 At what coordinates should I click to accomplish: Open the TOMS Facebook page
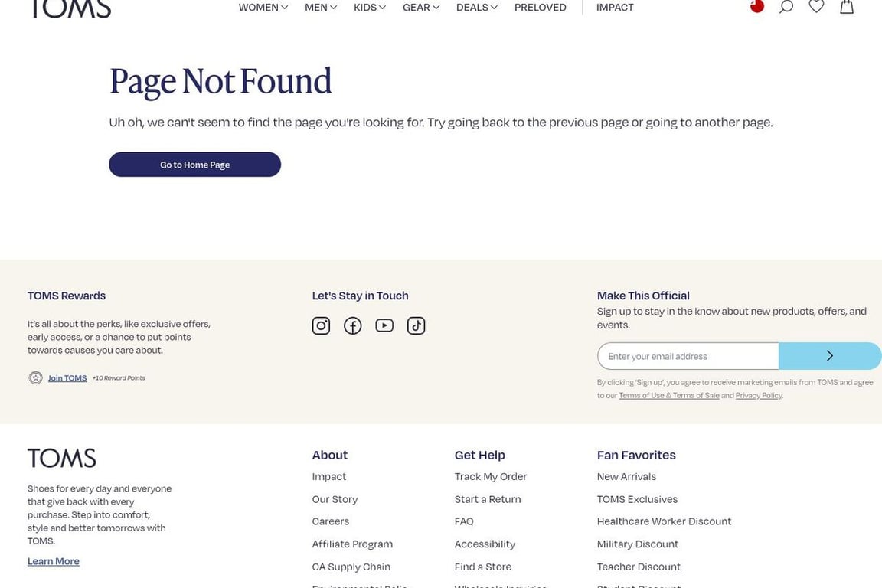(x=353, y=326)
